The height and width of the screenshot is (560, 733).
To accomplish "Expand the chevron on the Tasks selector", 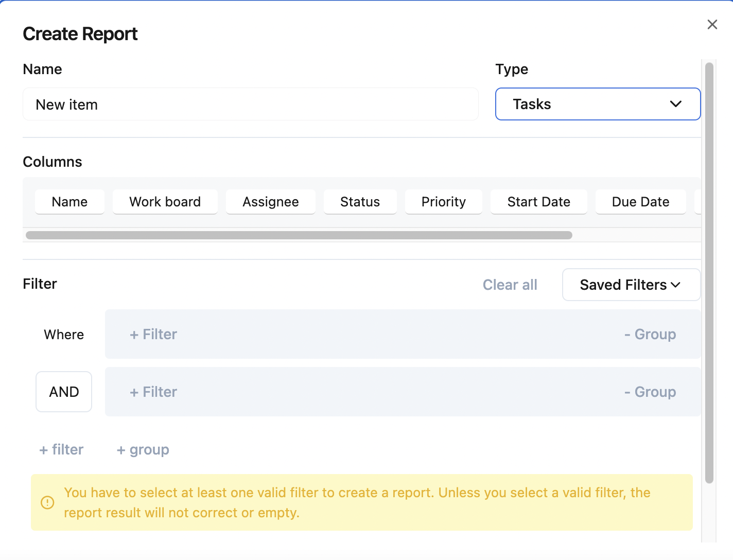I will click(676, 104).
